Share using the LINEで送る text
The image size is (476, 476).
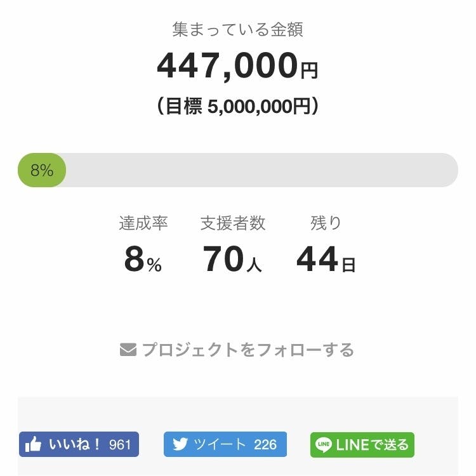click(x=372, y=445)
